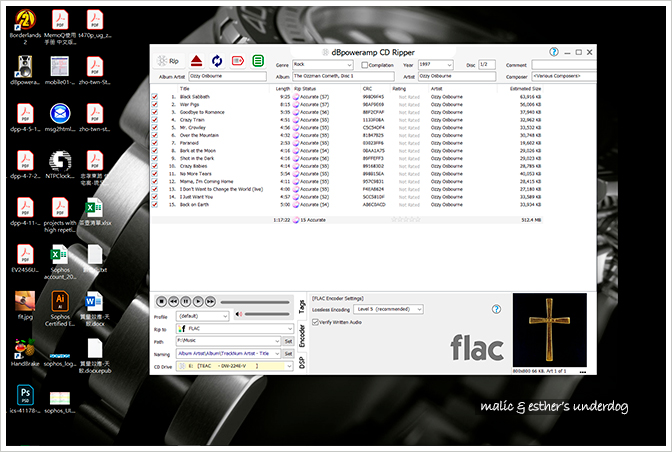
Task: Click the album cover cross thumbnail
Action: click(550, 330)
